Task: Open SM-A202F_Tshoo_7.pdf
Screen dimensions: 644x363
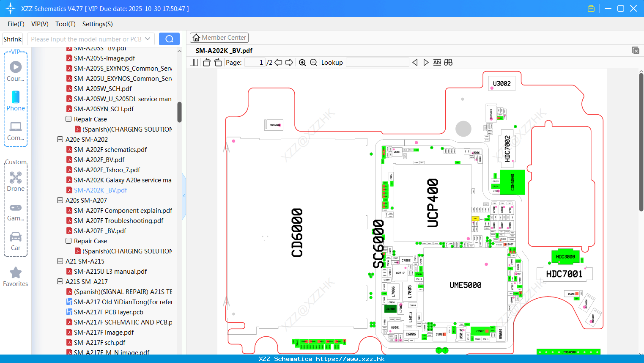Action: 107,170
